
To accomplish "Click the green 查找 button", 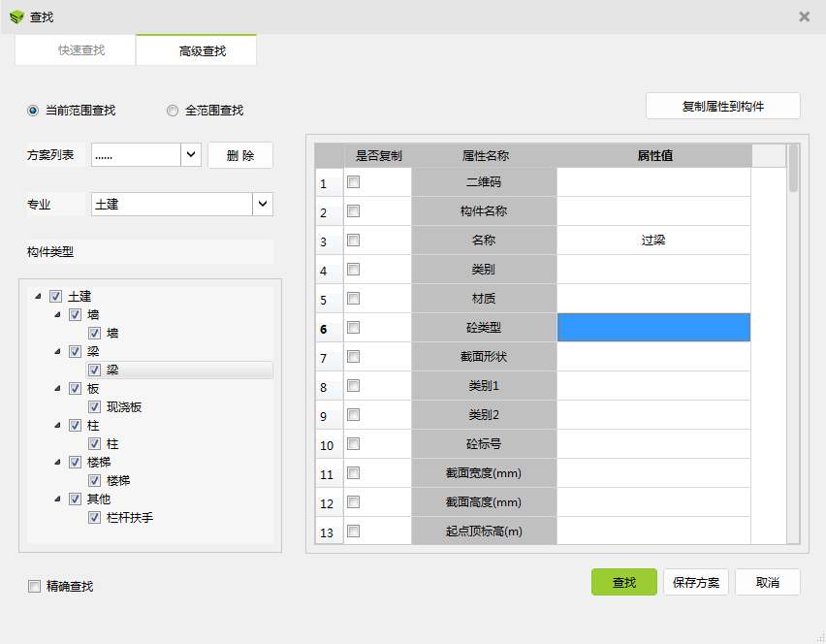I will pos(624,582).
